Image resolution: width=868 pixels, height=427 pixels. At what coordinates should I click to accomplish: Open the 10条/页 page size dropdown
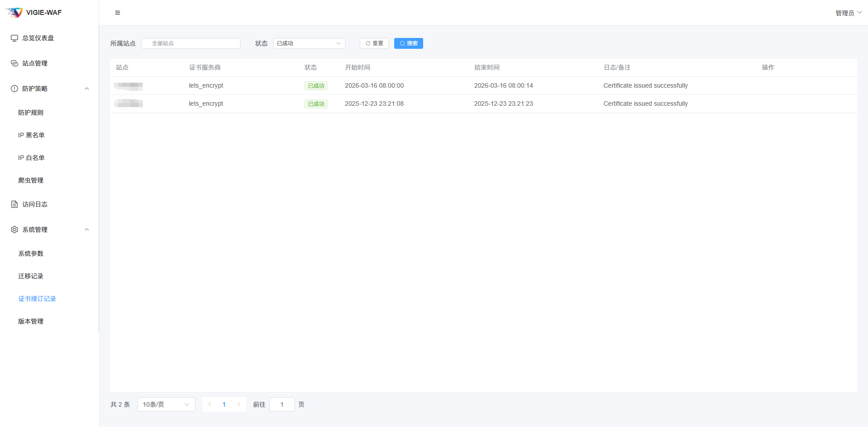166,404
